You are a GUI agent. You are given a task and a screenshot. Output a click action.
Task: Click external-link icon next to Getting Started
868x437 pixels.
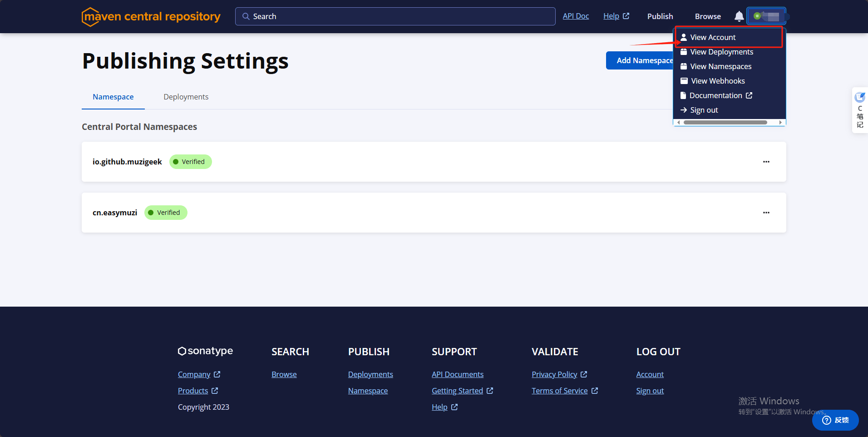coord(490,391)
